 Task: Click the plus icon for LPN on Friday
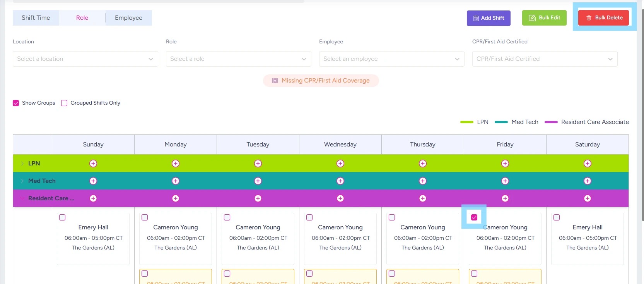(505, 164)
